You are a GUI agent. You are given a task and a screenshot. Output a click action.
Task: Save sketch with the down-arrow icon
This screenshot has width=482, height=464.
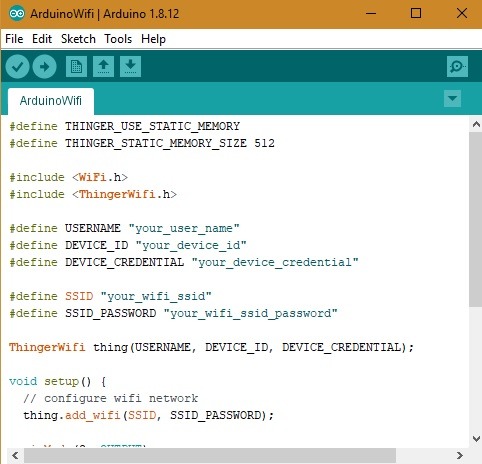click(130, 67)
